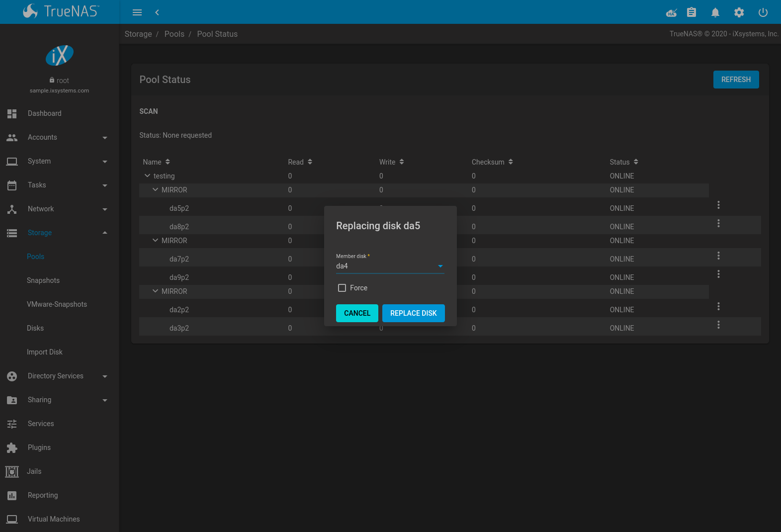Expand the System sidebar menu
The height and width of the screenshot is (532, 781).
tap(60, 161)
